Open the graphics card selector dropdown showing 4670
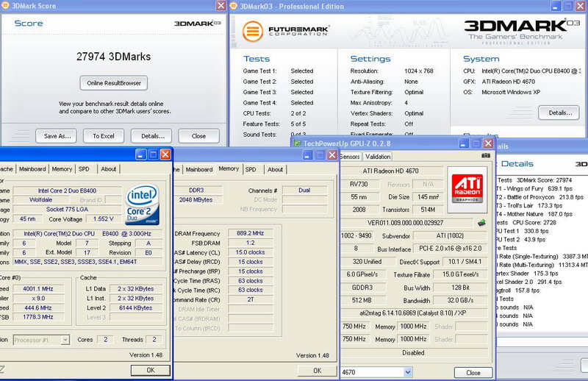This screenshot has height=381, width=588. coord(408,372)
